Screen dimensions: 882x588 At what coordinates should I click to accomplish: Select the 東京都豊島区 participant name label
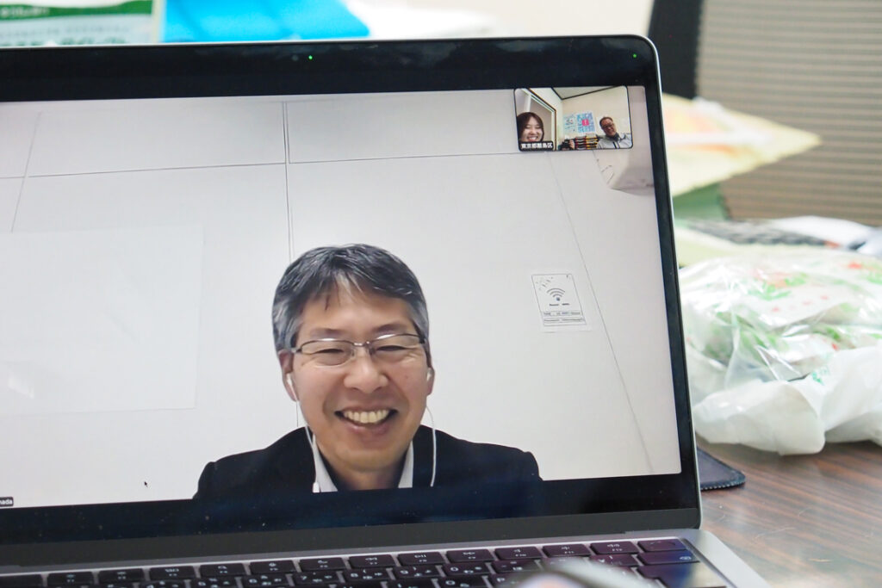(537, 145)
